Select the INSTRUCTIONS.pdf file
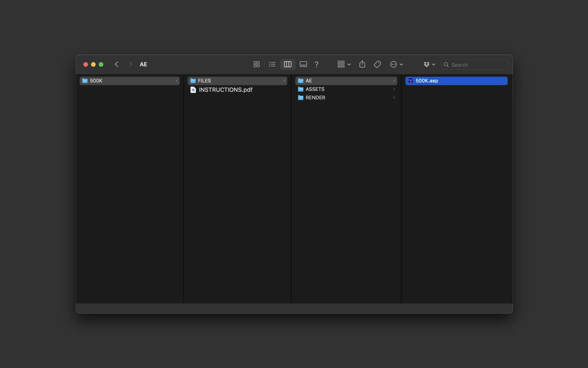Viewport: 588px width, 368px height. coord(225,90)
